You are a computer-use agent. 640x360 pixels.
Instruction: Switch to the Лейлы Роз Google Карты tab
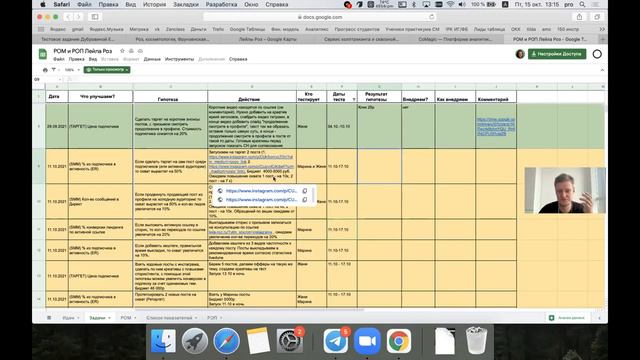[x=267, y=39]
